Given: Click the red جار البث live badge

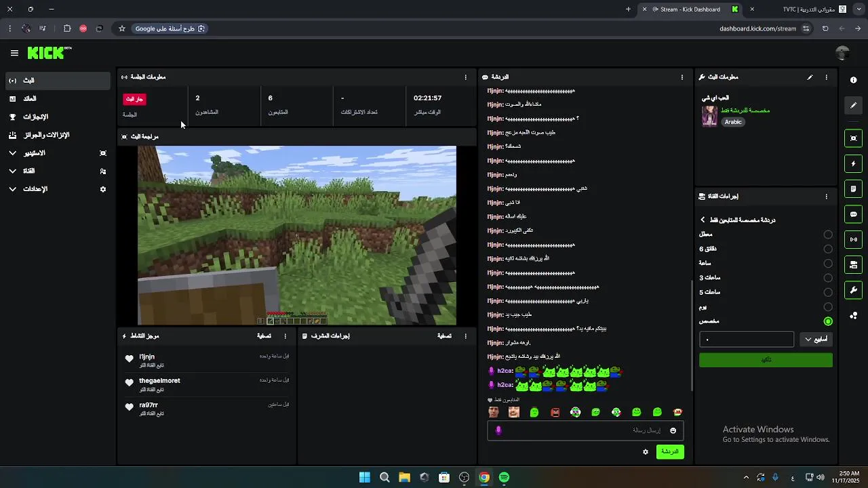Looking at the screenshot, I should 134,99.
